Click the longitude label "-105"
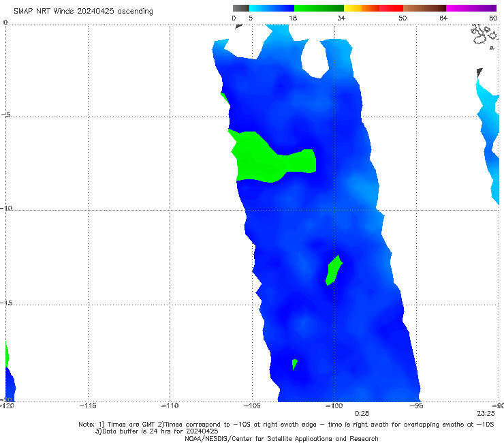The width and height of the screenshot is (504, 443). [252, 406]
